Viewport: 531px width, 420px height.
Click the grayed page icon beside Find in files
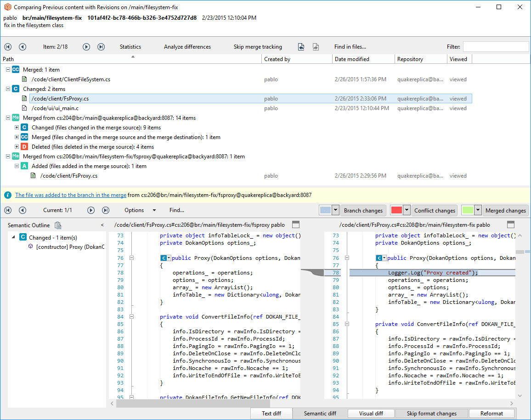tap(316, 47)
